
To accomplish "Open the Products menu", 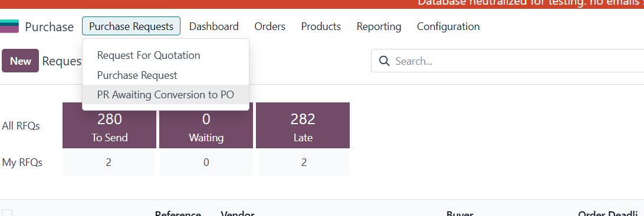I will pos(321,26).
